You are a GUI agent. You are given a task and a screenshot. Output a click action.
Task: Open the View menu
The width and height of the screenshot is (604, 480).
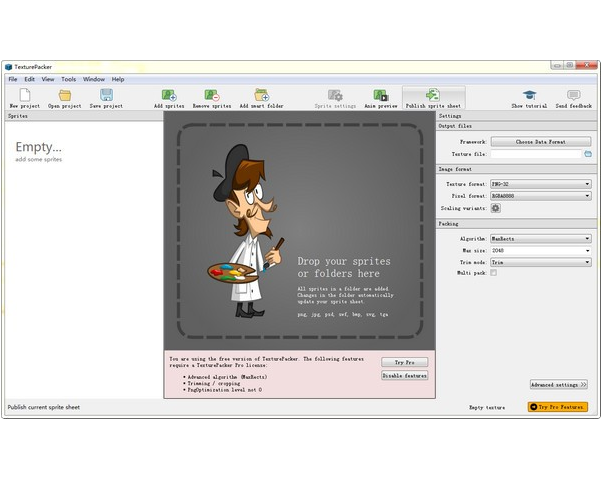pos(48,79)
